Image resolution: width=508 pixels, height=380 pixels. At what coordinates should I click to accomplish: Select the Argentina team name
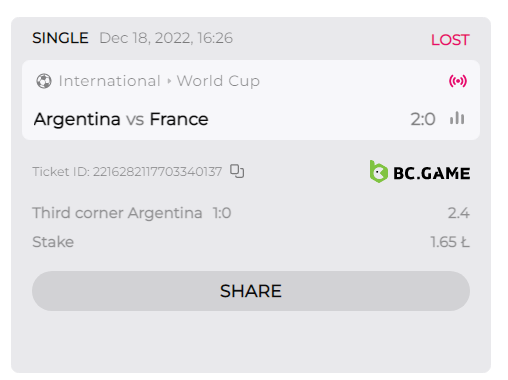[77, 119]
